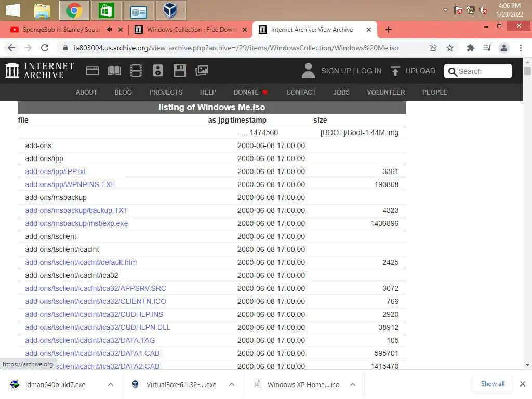Click LOG IN link
532x399 pixels.
click(x=369, y=71)
